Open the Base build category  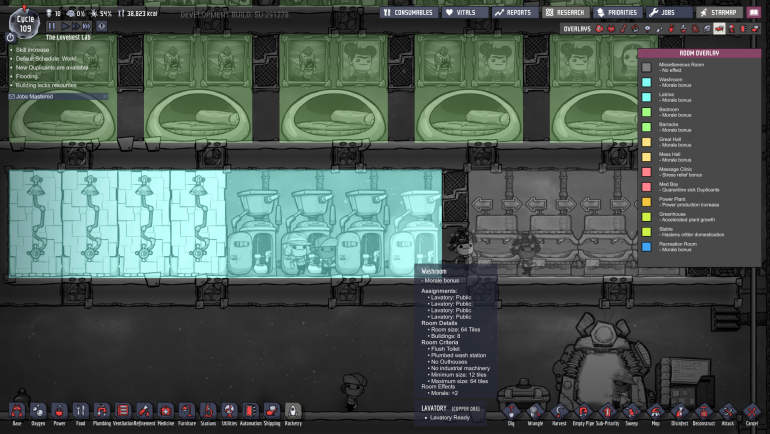(x=17, y=411)
